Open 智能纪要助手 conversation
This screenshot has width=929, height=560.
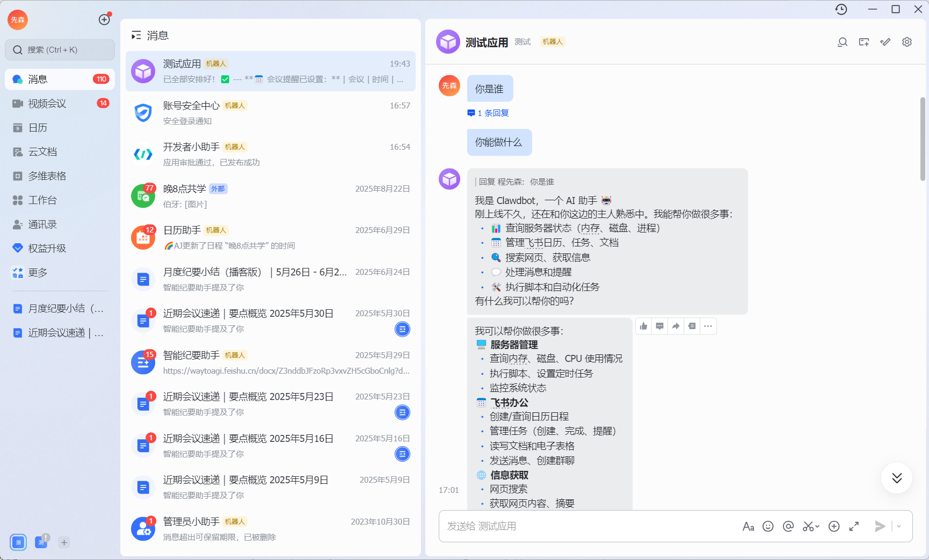[x=271, y=362]
